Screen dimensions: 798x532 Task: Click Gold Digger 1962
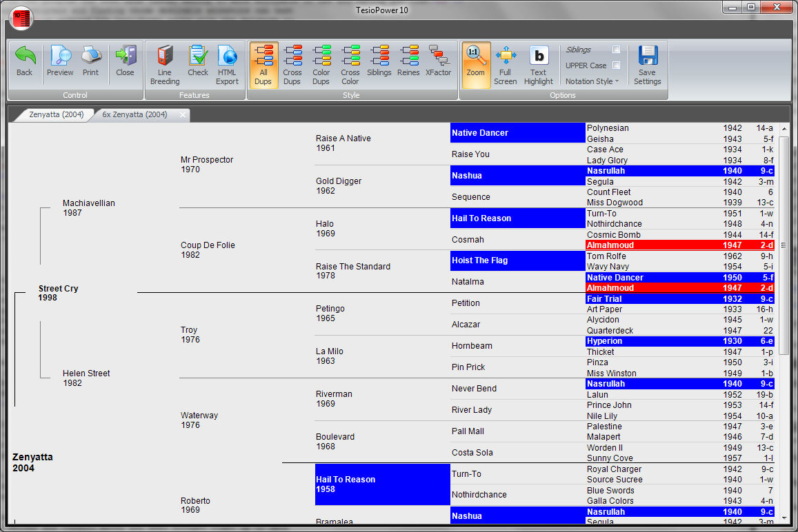click(339, 185)
